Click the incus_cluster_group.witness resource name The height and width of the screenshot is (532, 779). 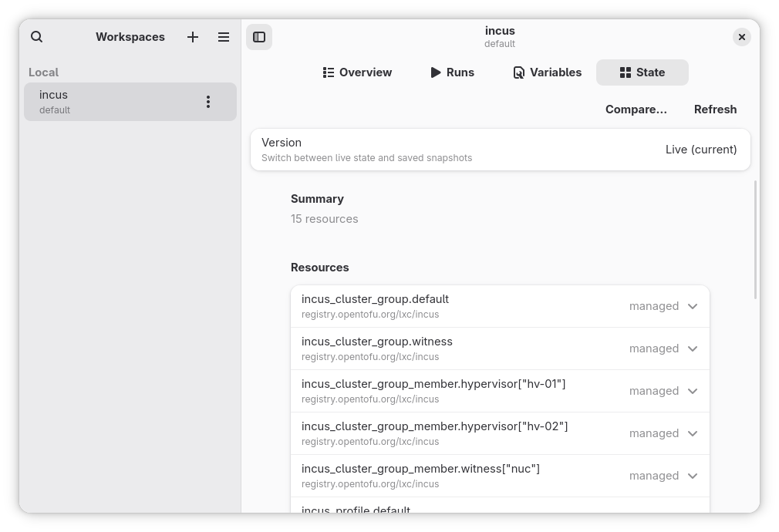[x=377, y=342]
